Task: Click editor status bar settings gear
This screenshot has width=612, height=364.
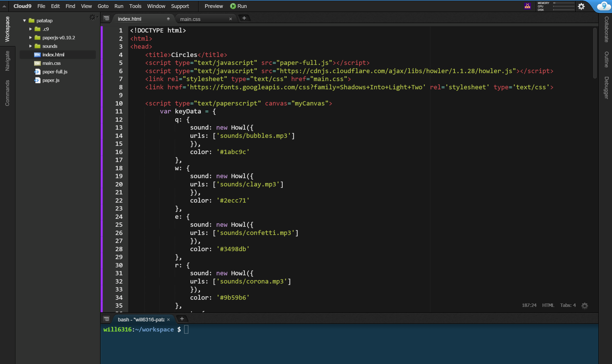Action: pos(584,306)
